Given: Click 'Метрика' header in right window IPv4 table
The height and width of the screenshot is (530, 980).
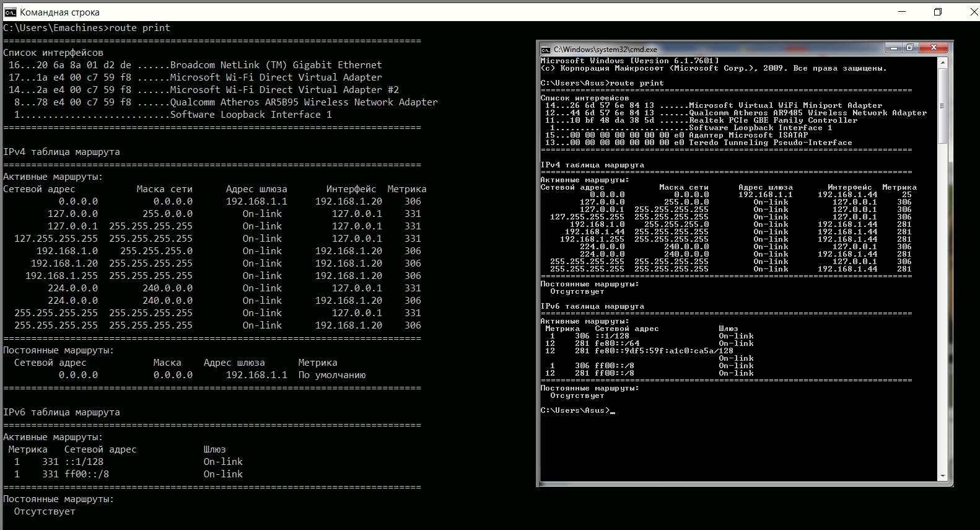Looking at the screenshot, I should [899, 187].
